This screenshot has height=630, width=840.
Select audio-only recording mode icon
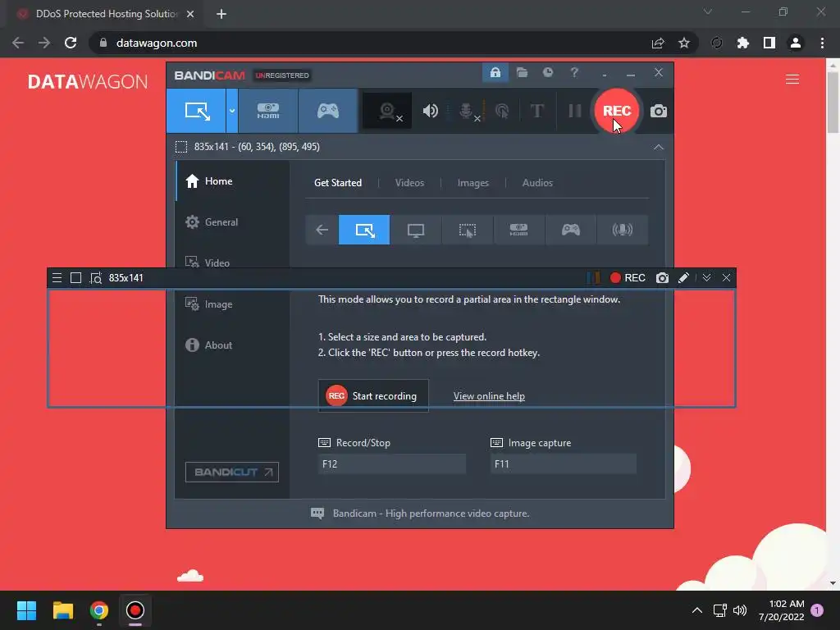622,230
